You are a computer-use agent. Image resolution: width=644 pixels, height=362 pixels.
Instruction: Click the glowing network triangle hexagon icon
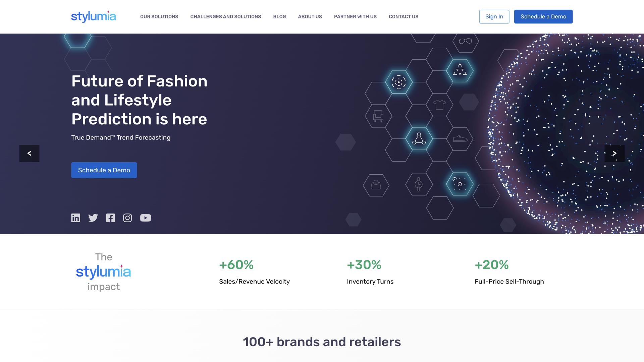tap(419, 138)
